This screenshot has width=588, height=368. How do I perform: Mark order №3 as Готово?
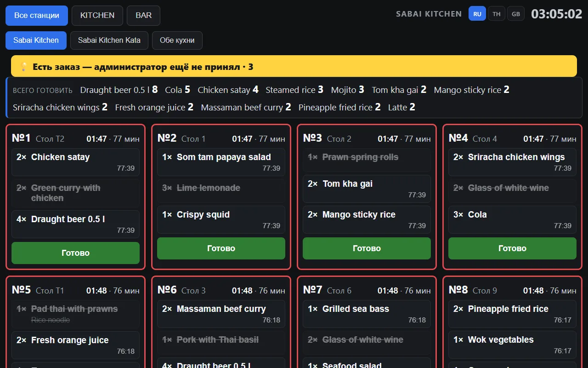[x=367, y=248]
